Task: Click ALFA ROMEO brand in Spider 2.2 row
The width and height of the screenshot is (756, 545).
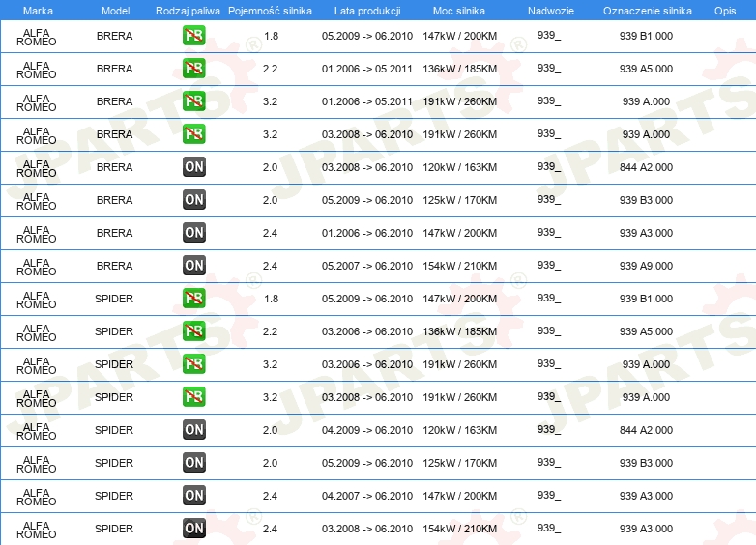Action: click(x=36, y=333)
